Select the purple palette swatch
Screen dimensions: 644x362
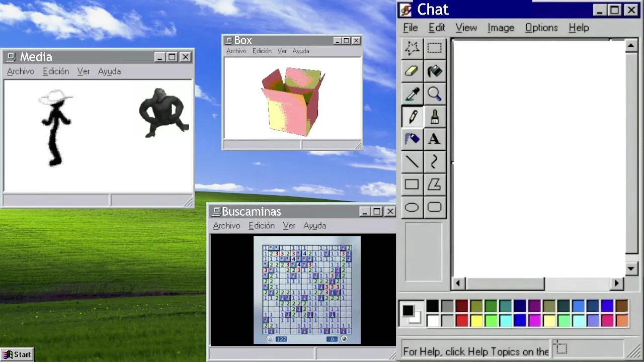(534, 306)
